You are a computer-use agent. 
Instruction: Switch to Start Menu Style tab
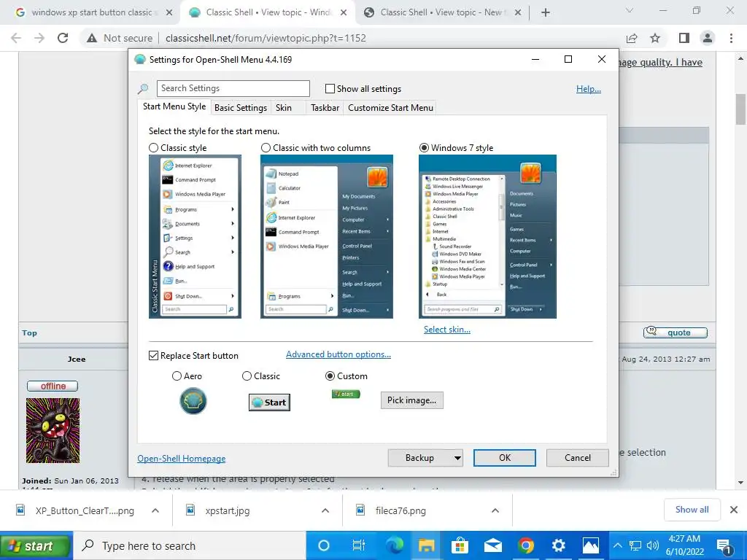tap(174, 106)
